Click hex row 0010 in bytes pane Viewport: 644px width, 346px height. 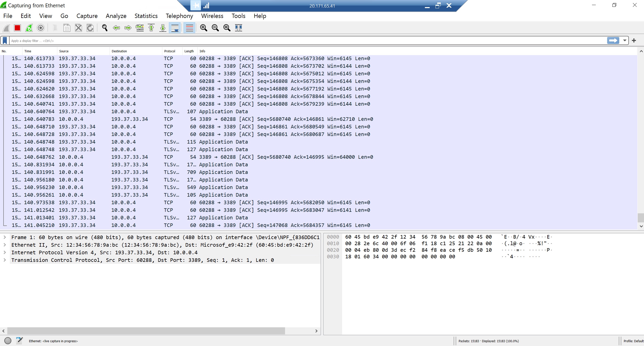[439, 243]
